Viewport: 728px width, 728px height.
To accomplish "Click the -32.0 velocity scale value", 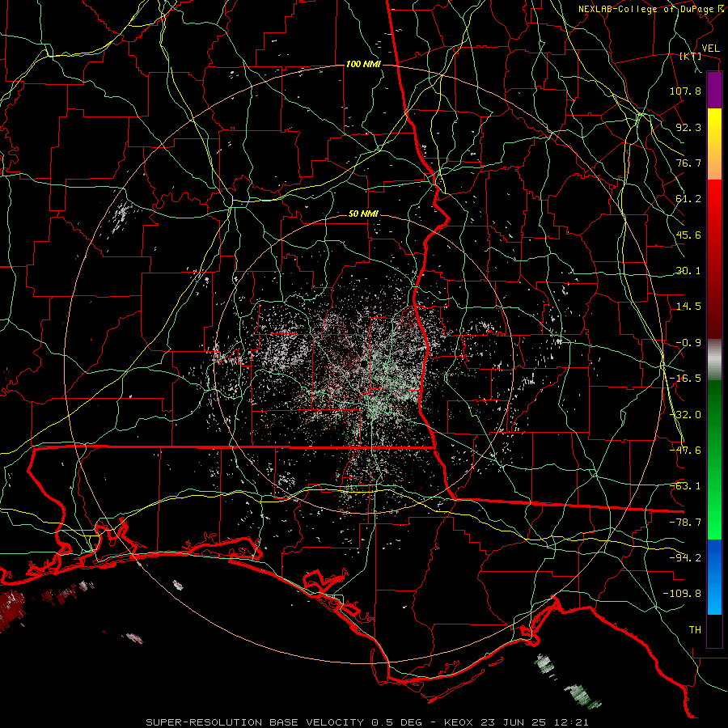I will point(685,415).
